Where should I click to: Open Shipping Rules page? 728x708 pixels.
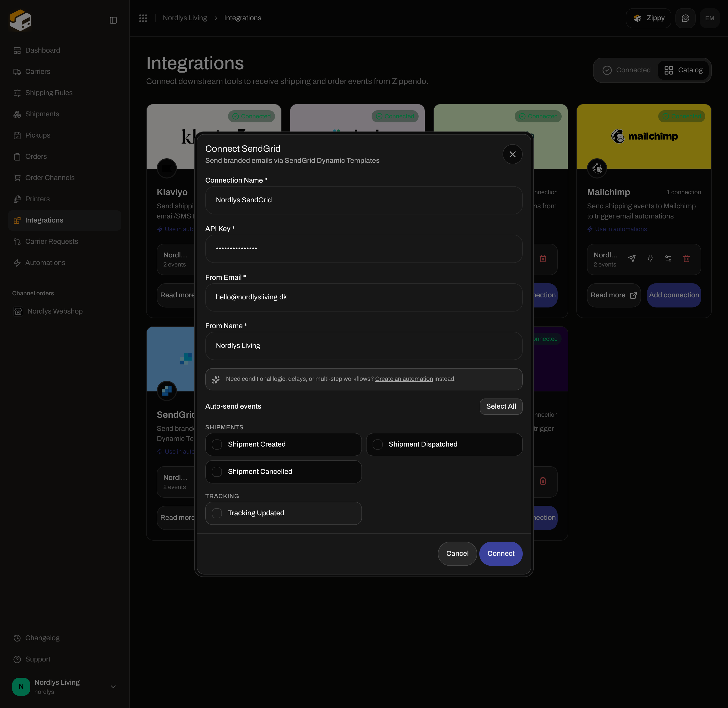64,93
